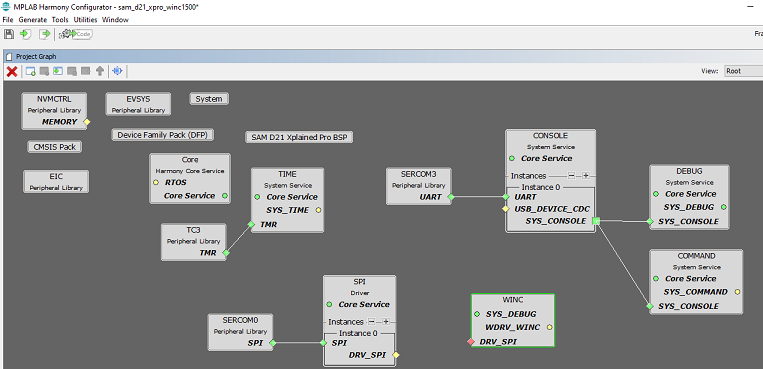The height and width of the screenshot is (369, 763).
Task: Remove an instance with SPI driver minus button
Action: (x=371, y=322)
